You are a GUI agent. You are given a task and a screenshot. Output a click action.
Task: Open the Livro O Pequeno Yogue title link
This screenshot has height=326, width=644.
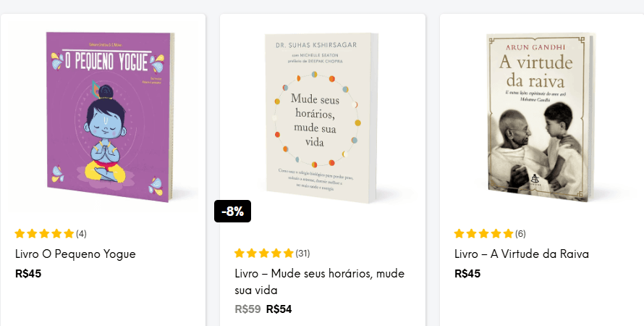point(75,254)
